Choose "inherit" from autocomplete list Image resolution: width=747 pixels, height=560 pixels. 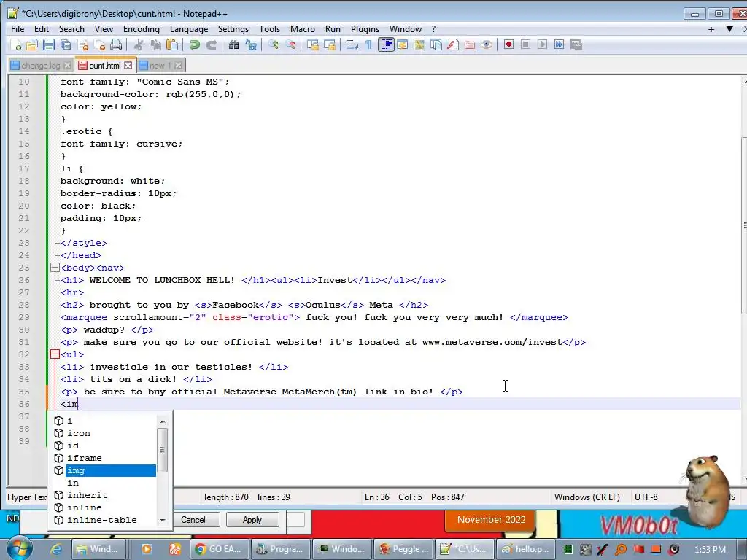(x=105, y=495)
